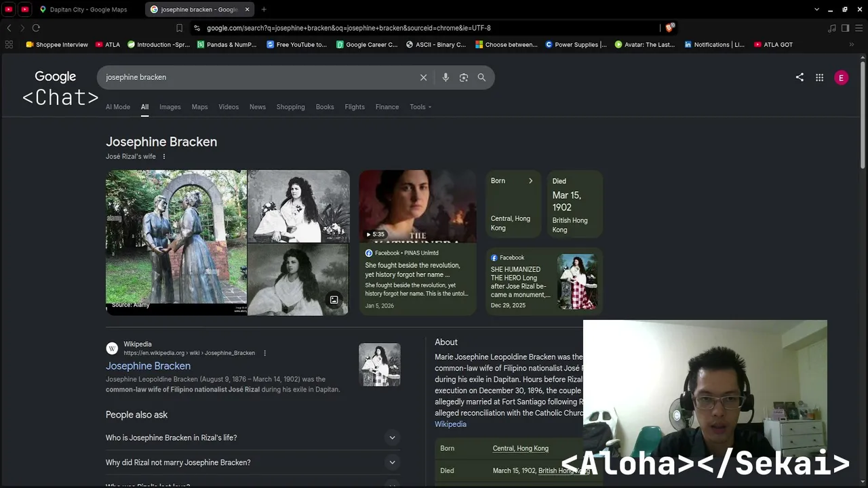The height and width of the screenshot is (488, 868).
Task: Select the News search tab
Action: click(x=258, y=107)
